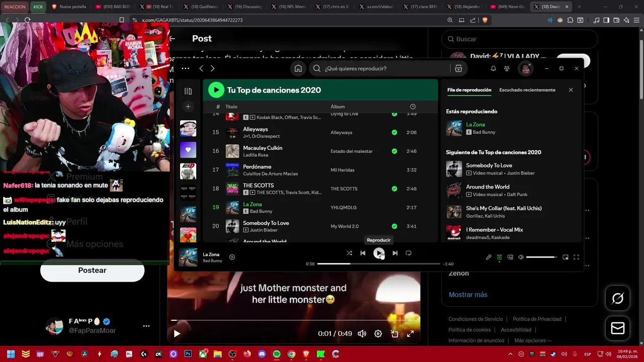Click the Spotify song progress bar

click(x=378, y=264)
